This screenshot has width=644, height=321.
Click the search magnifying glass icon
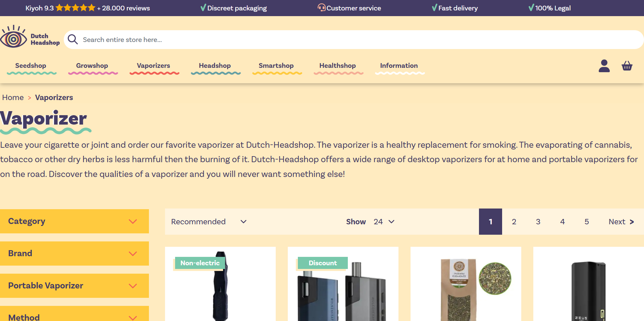(x=73, y=40)
